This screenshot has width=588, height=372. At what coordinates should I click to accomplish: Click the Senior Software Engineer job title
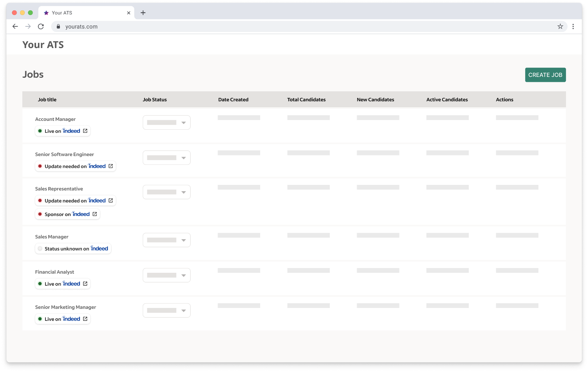point(65,154)
